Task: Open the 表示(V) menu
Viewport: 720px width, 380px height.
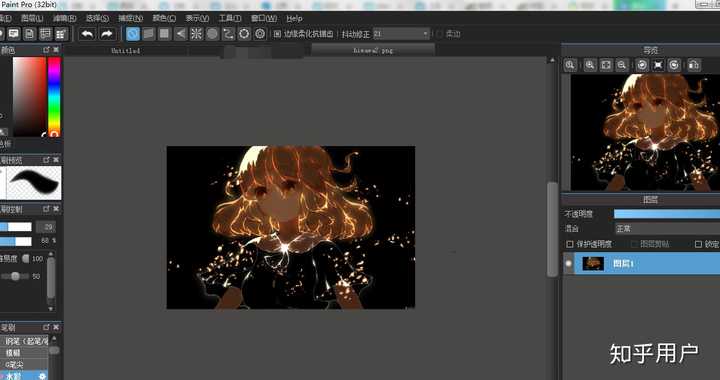Action: pyautogui.click(x=197, y=18)
